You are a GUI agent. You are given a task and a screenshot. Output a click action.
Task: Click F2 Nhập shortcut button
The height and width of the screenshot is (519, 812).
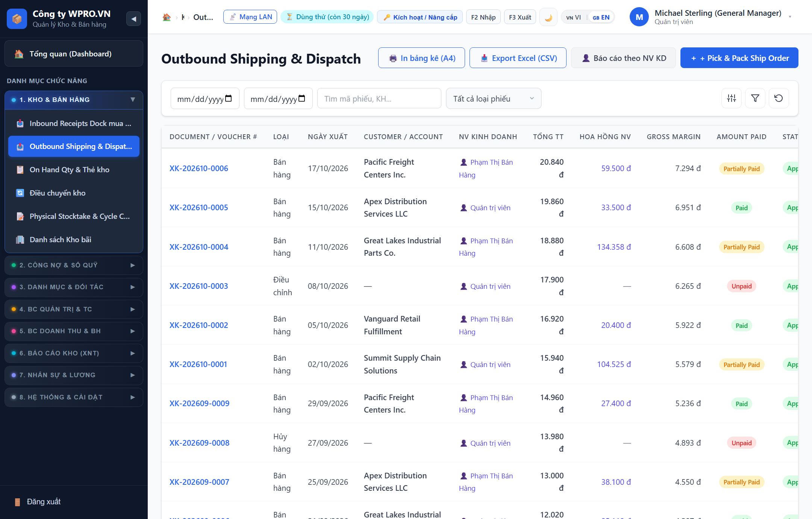click(x=483, y=17)
